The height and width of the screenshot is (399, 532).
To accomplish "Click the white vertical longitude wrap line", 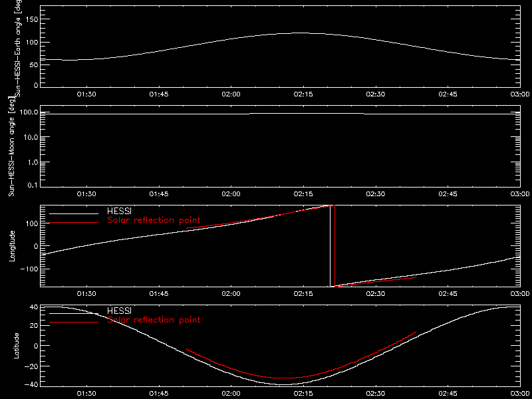I will coord(330,246).
